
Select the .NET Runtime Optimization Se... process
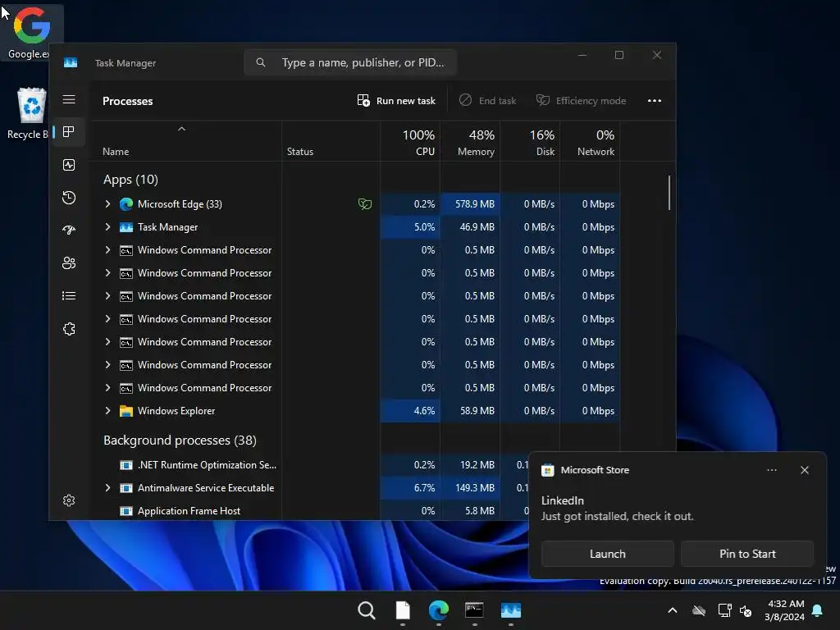207,465
